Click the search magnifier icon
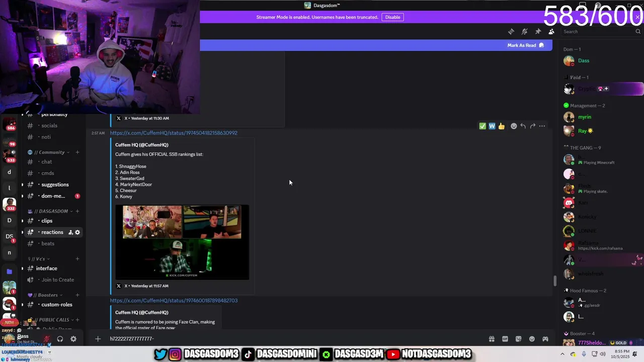644x362 pixels. 638,32
